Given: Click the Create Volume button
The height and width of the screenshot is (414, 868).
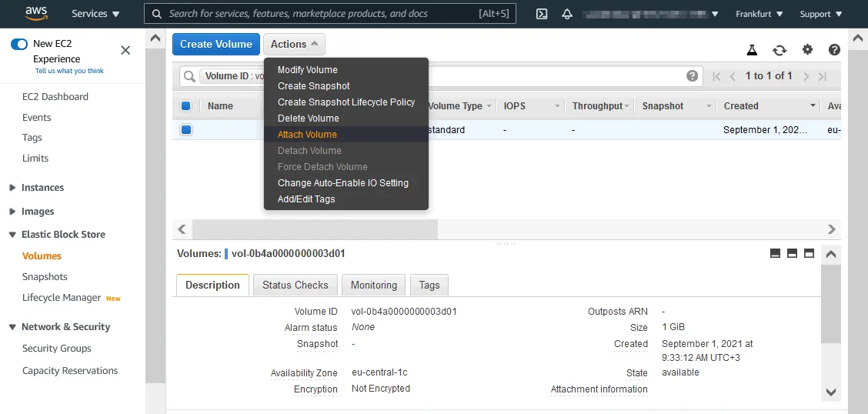Looking at the screenshot, I should point(215,44).
